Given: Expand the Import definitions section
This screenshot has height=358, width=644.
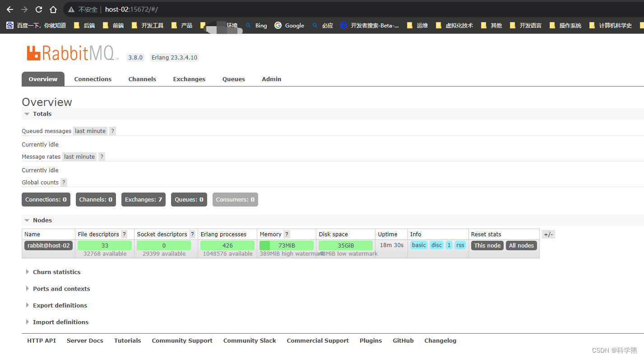Looking at the screenshot, I should pyautogui.click(x=57, y=322).
